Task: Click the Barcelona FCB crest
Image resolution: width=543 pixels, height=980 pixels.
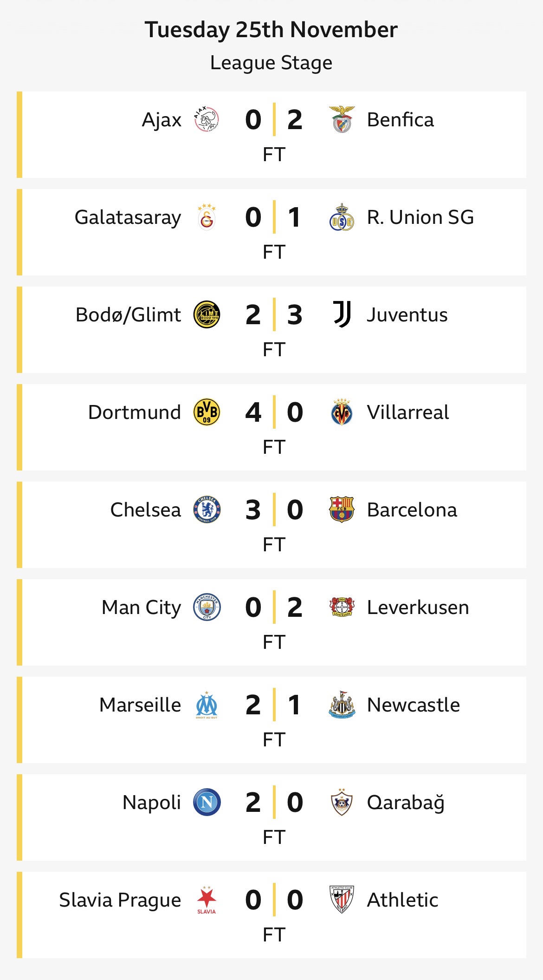Action: point(342,510)
